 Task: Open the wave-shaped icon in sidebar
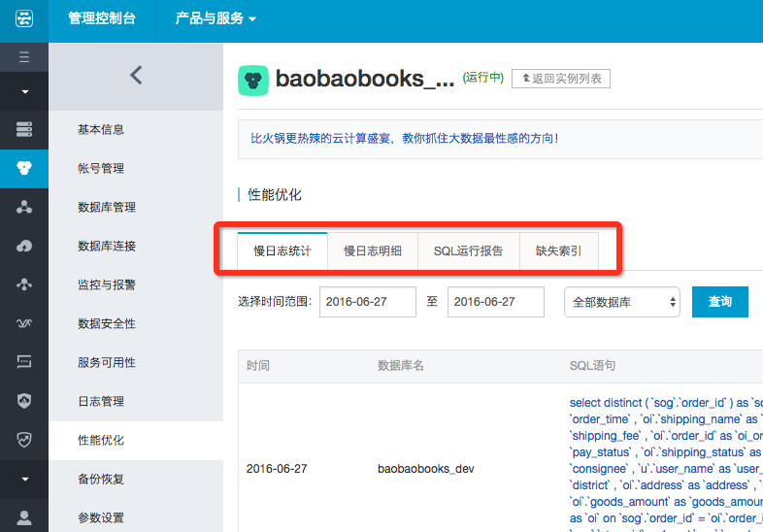click(x=24, y=323)
